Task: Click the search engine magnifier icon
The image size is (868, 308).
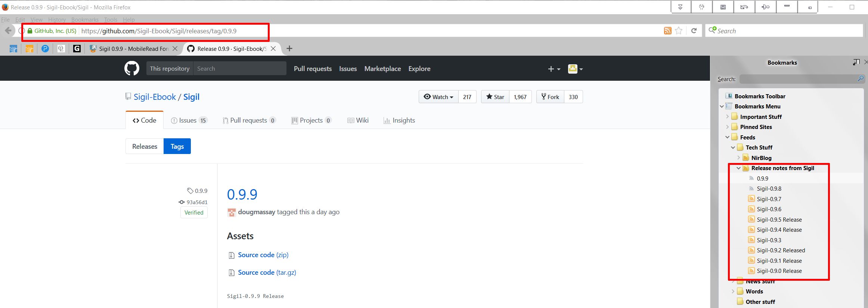Action: click(712, 30)
